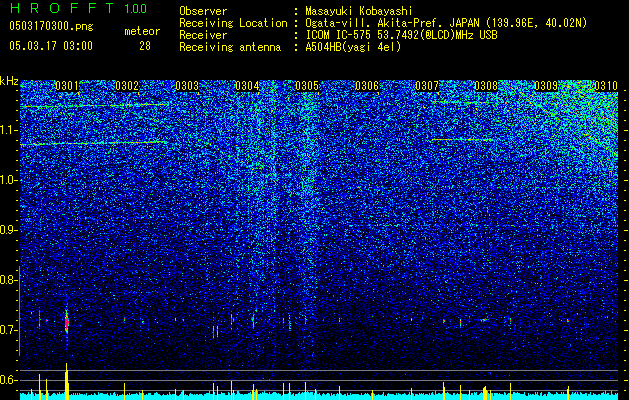Click the timestamp 05.03.17 03:00

click(x=51, y=45)
